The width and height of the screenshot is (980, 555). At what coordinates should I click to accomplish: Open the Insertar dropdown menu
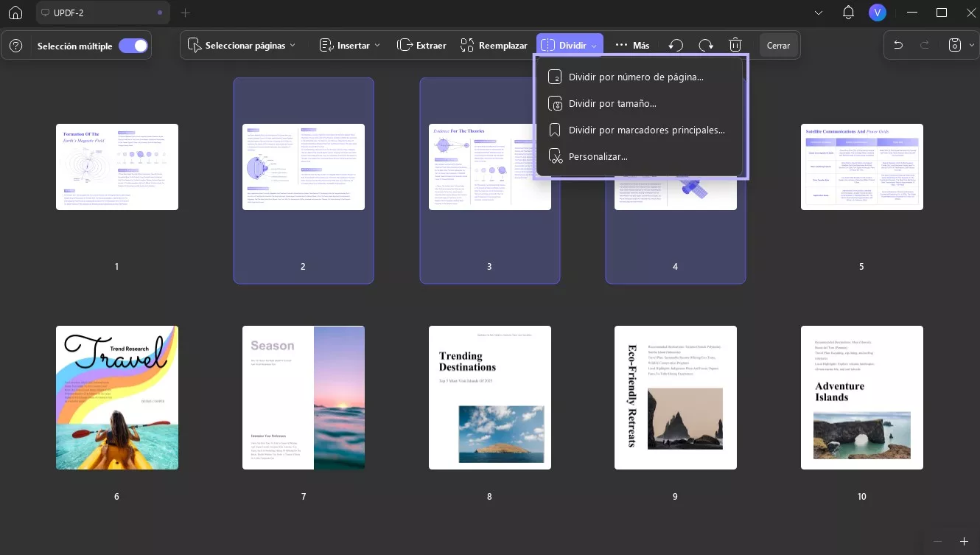point(350,45)
